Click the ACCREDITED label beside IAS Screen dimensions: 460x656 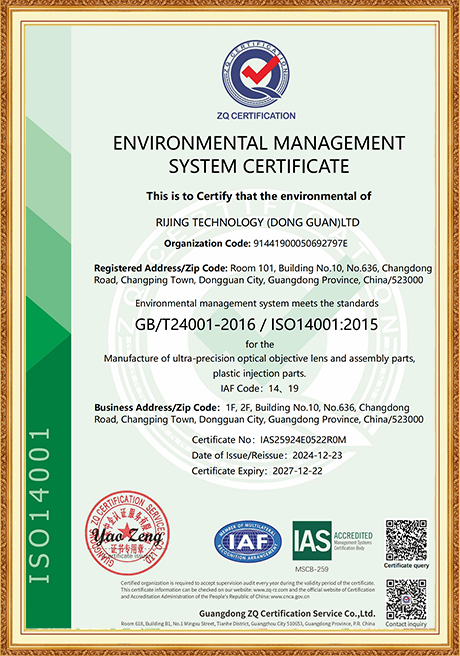tap(353, 536)
